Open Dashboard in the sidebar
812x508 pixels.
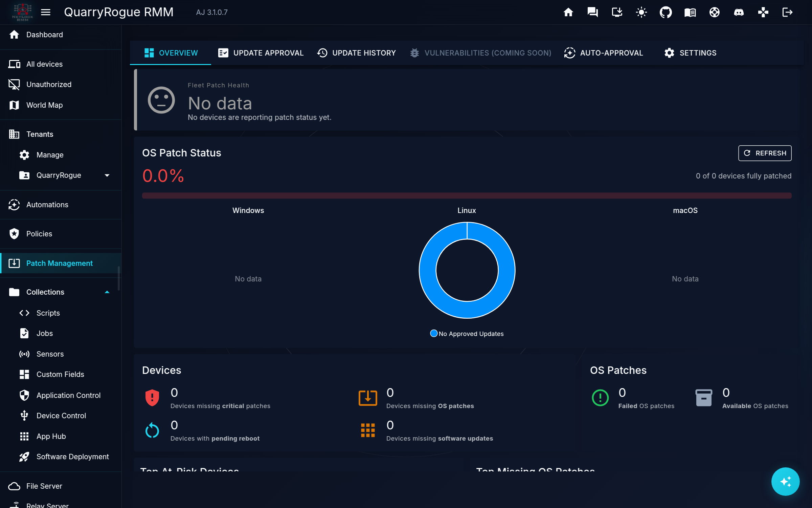tap(61, 35)
